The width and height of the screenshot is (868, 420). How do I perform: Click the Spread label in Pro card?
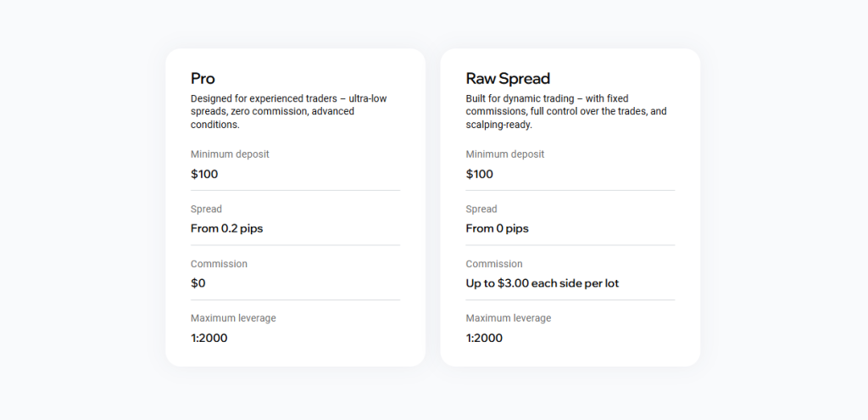[x=206, y=209]
